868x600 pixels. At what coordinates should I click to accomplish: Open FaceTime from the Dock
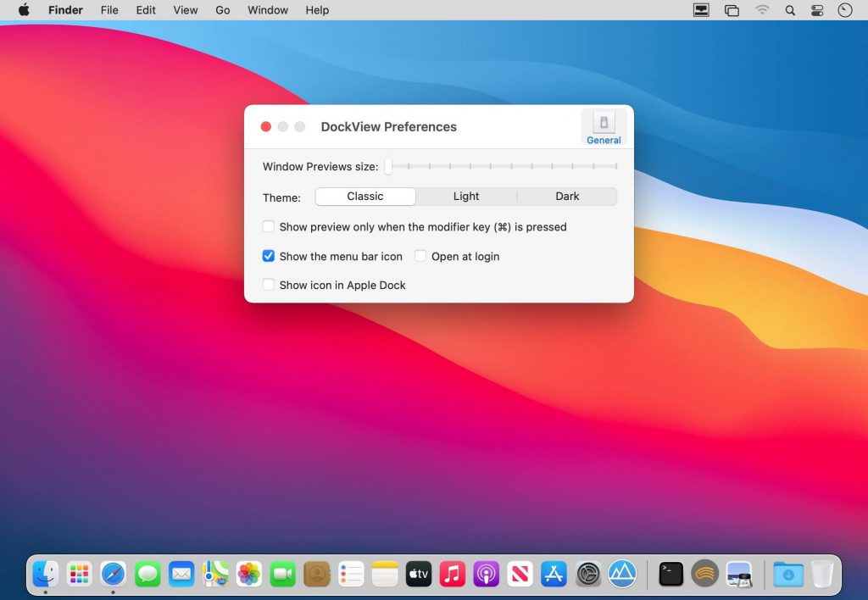282,574
